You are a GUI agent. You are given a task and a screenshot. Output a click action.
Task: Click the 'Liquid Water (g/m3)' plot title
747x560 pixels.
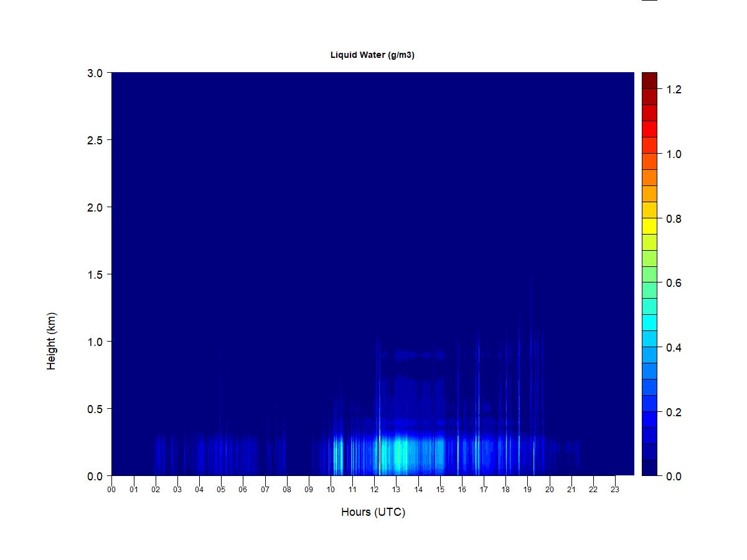click(372, 55)
